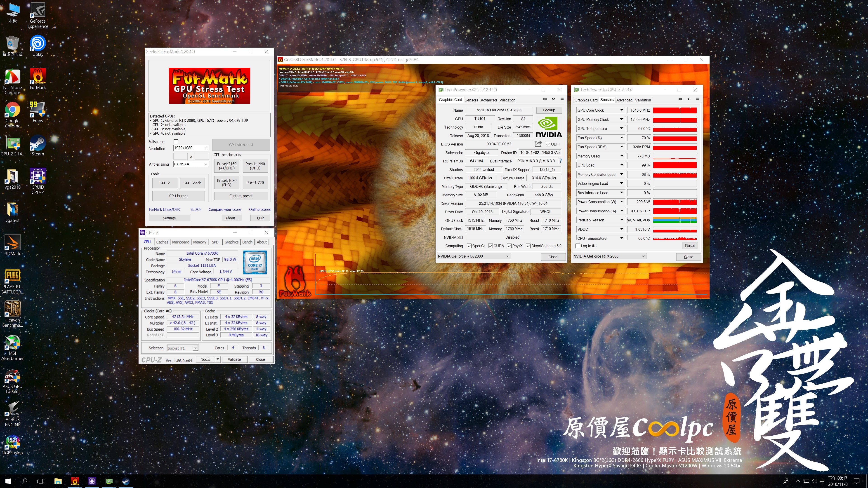
Task: Launch MSI Afterburner from the desktop
Action: coord(12,347)
